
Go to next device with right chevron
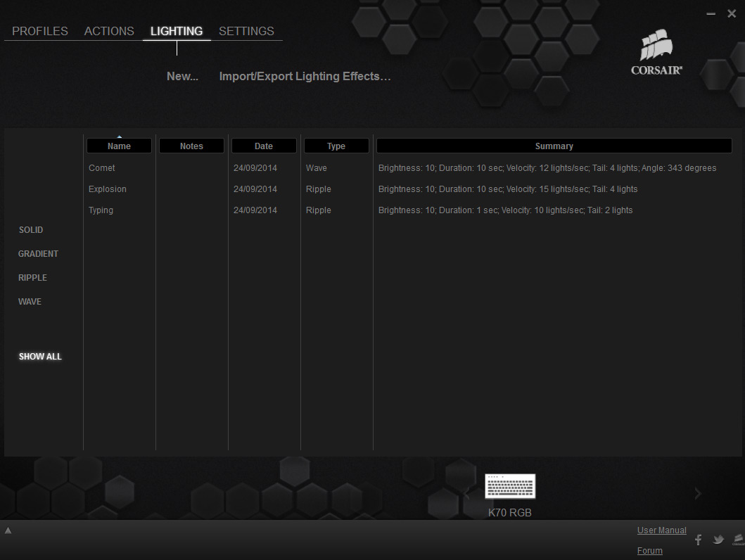pos(697,493)
